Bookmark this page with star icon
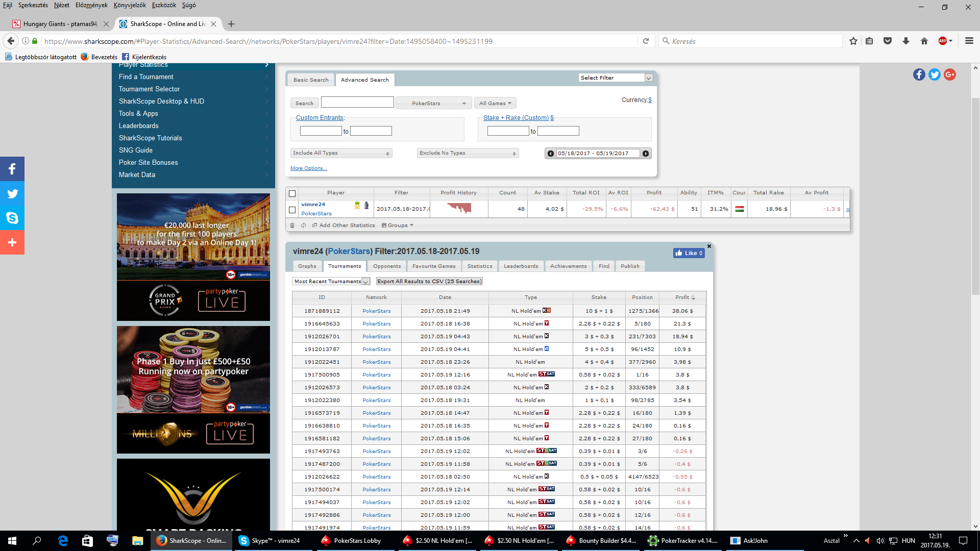The height and width of the screenshot is (551, 980). tap(853, 41)
